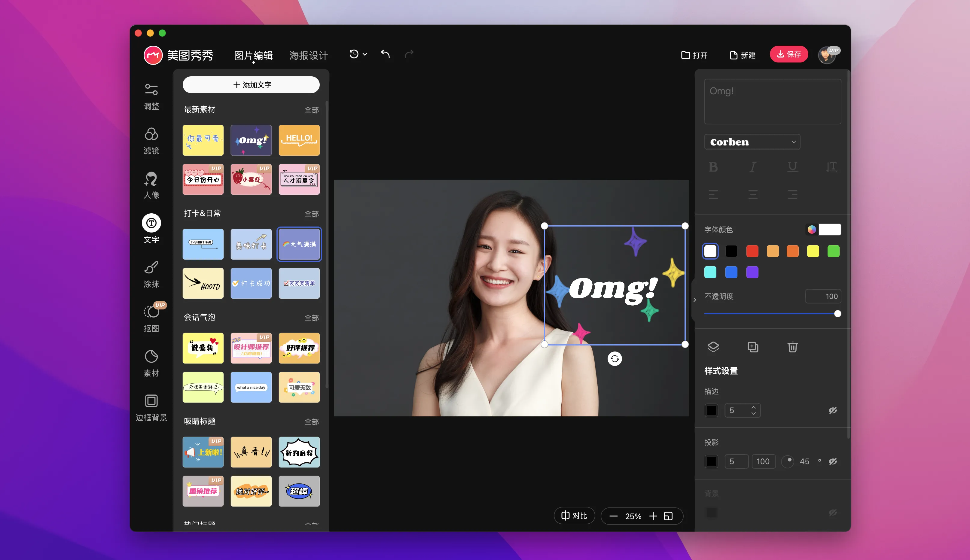
Task: Click the 添加文字 button
Action: click(x=251, y=85)
